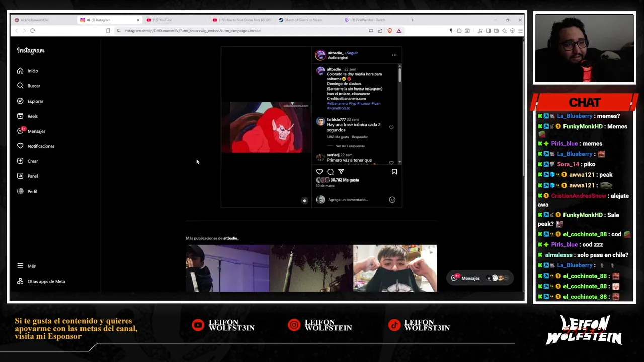Open the emoji picker in the comment box
This screenshot has width=644, height=362.
pos(392,200)
